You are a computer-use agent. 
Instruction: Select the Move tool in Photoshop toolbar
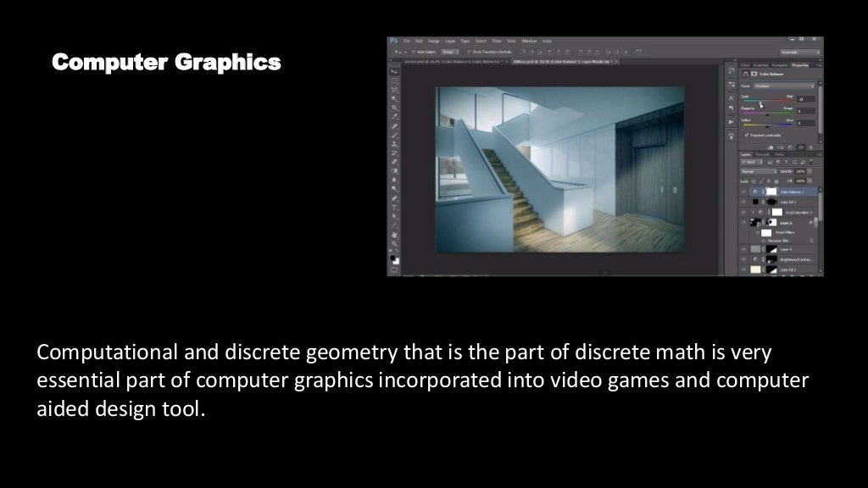(394, 72)
